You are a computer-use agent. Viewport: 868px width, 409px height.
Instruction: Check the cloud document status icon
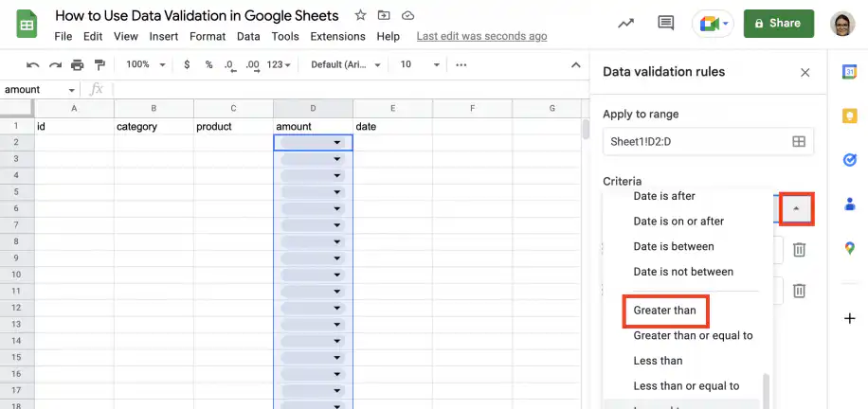click(x=408, y=15)
